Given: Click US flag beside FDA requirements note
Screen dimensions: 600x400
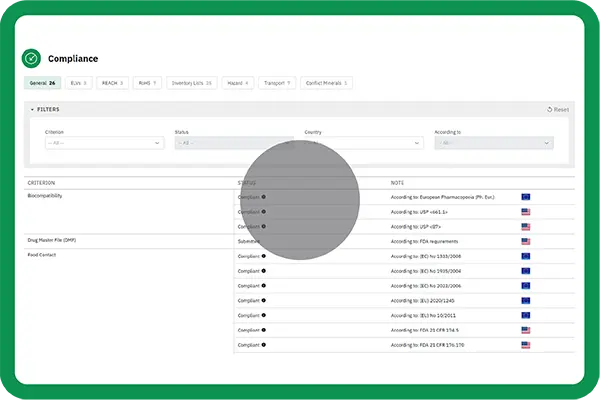Looking at the screenshot, I should pos(526,242).
